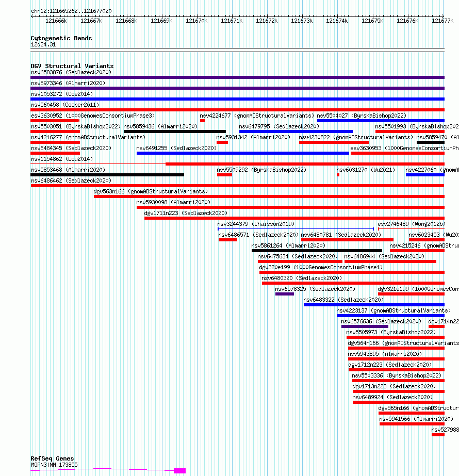Click dgv564n166 gnomAD variant label
Screen dimensions: 459x476
403,343
